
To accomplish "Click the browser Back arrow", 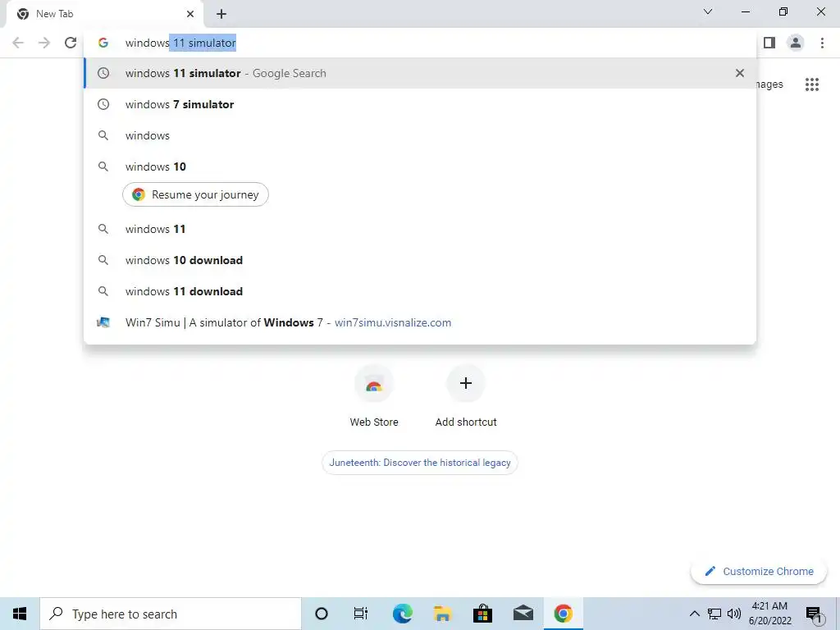I will [x=18, y=43].
